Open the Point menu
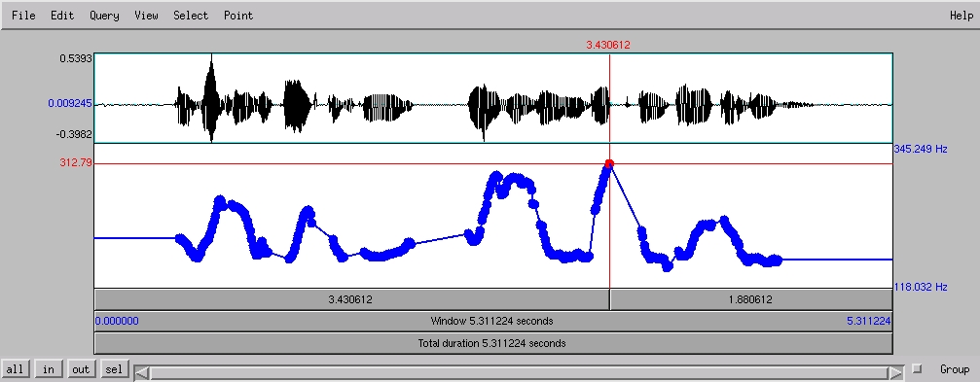Image resolution: width=980 pixels, height=382 pixels. (x=238, y=16)
